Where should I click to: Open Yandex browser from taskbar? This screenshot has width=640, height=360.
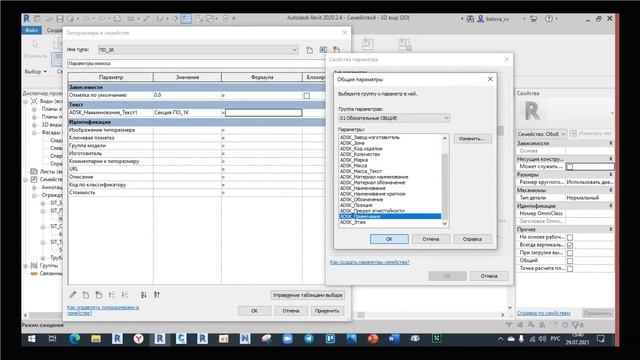pyautogui.click(x=138, y=339)
